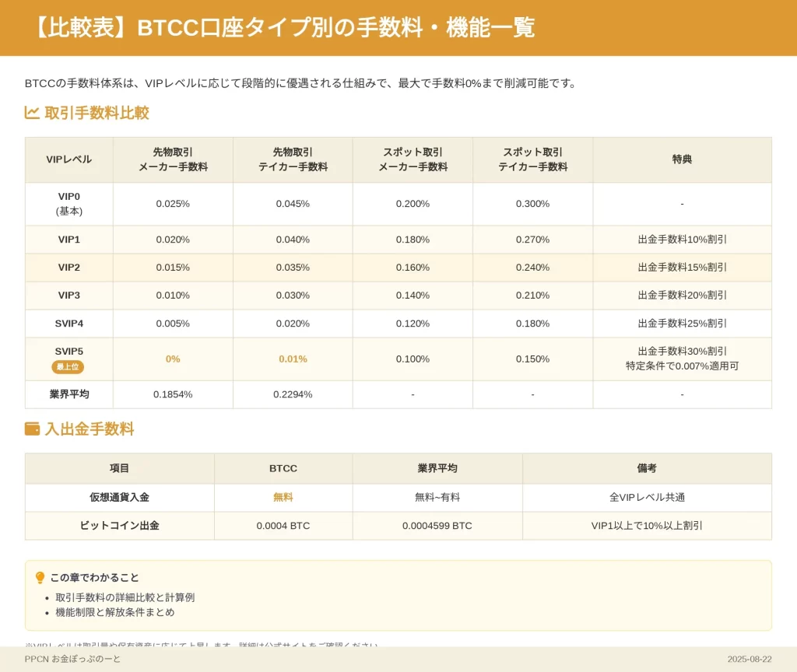Click the 0.0004599 BTC industry average value
797x672 pixels.
437,526
